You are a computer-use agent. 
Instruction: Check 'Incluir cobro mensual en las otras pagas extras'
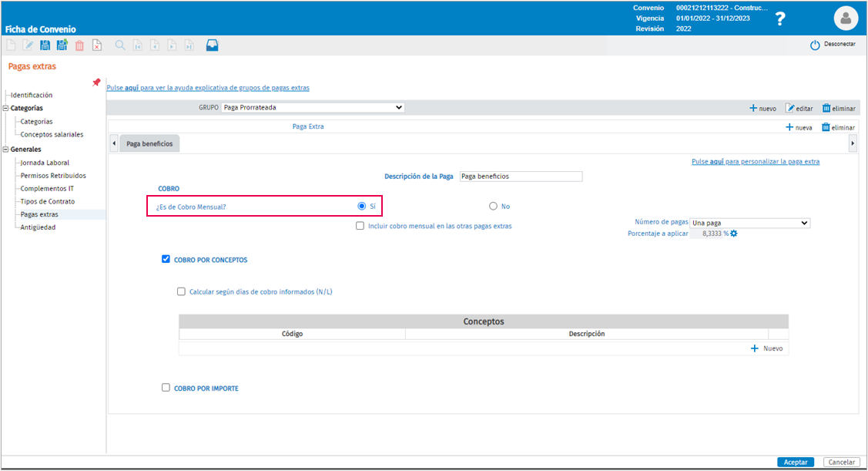[360, 226]
